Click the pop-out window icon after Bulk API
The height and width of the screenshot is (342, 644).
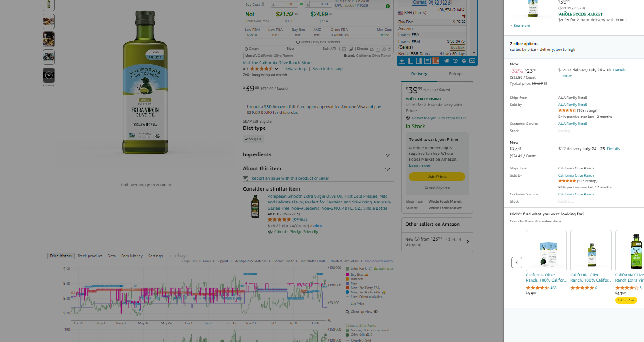click(350, 49)
